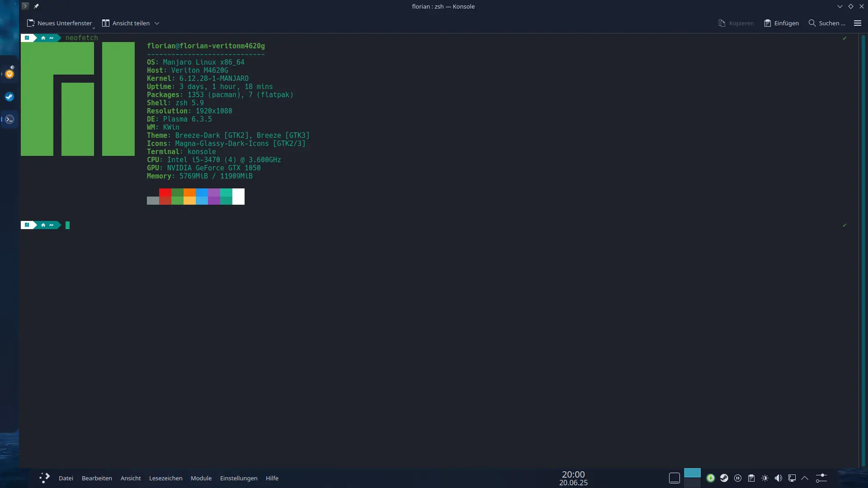
Task: Open the Einstellungen menu
Action: coord(239,478)
